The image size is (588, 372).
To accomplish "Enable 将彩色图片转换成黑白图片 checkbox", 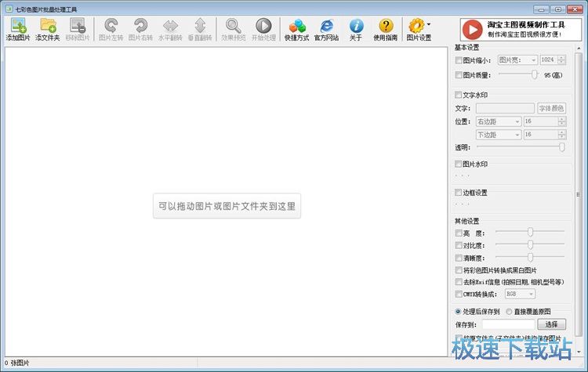I will 459,270.
